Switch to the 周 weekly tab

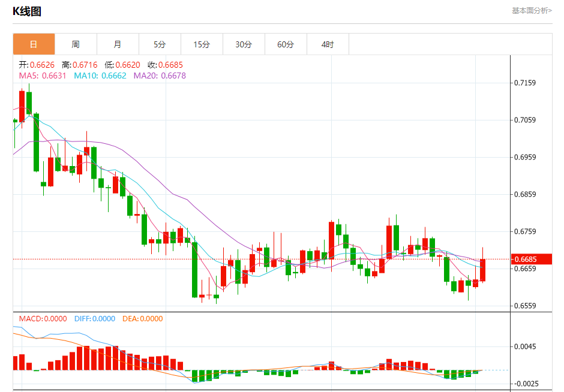(x=76, y=44)
